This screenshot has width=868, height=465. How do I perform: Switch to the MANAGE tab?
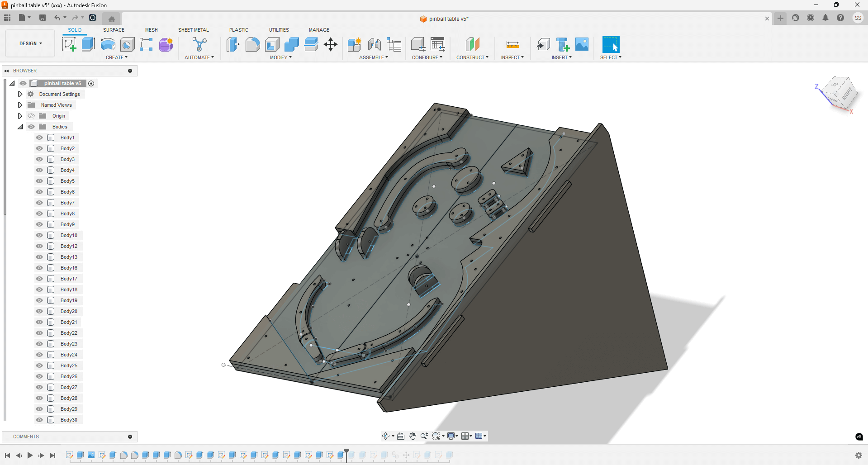coord(319,30)
